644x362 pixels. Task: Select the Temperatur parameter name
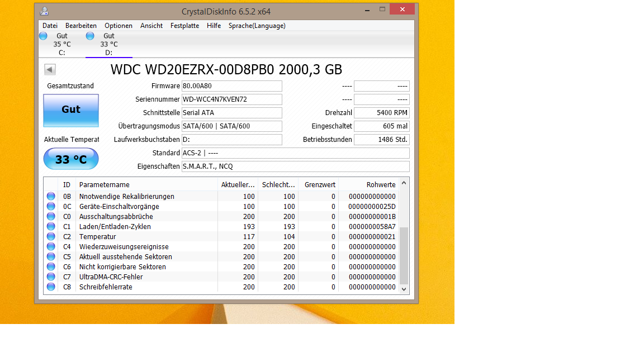coord(98,237)
